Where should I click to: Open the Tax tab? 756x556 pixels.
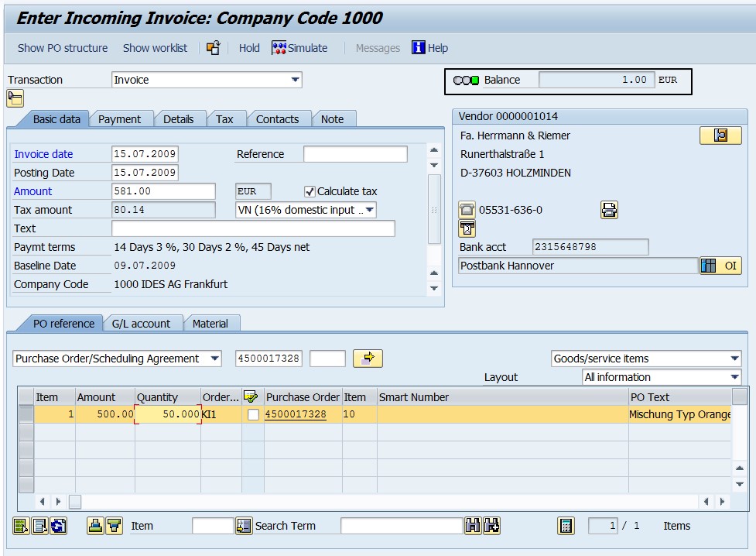(x=224, y=119)
